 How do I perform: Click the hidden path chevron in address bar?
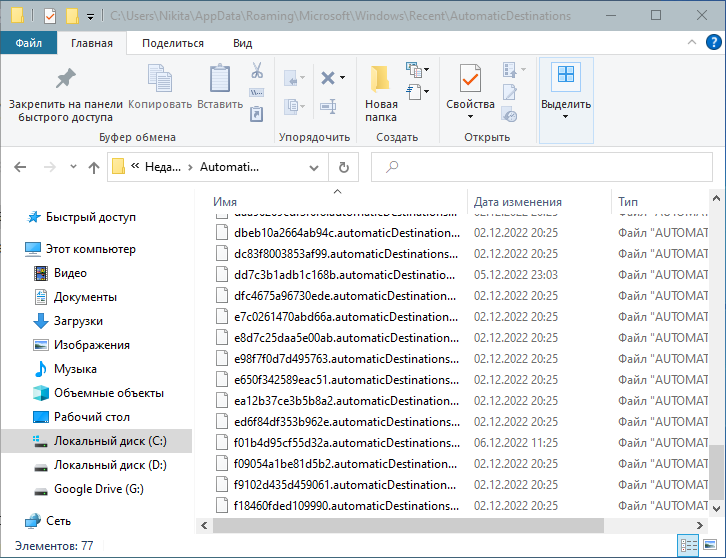point(135,166)
